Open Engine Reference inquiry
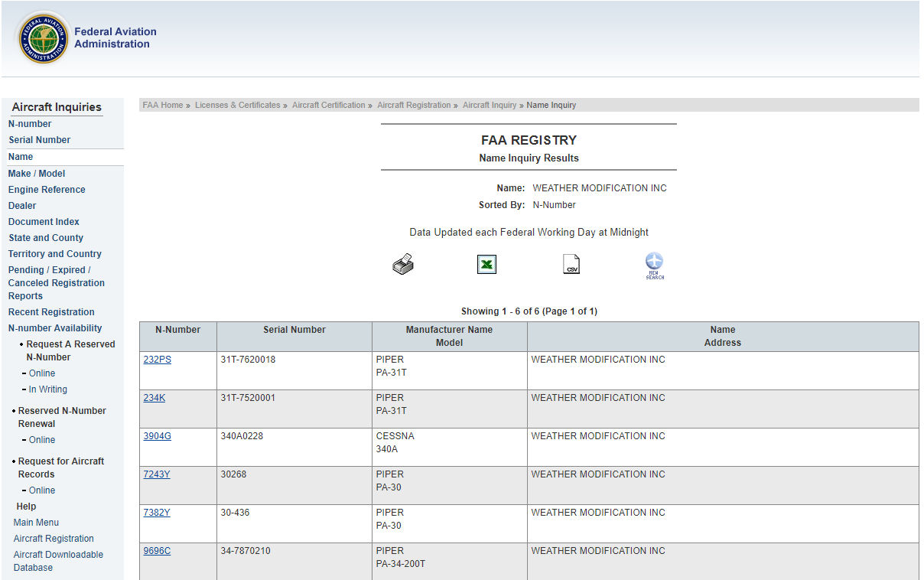 (47, 190)
